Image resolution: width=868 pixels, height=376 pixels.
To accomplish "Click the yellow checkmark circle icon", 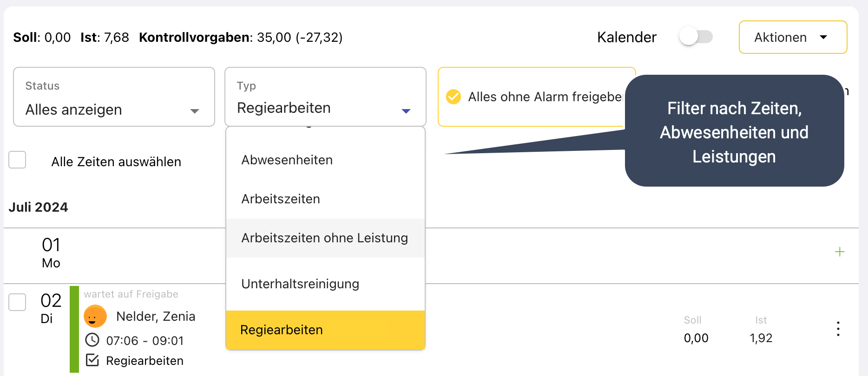I will 454,97.
